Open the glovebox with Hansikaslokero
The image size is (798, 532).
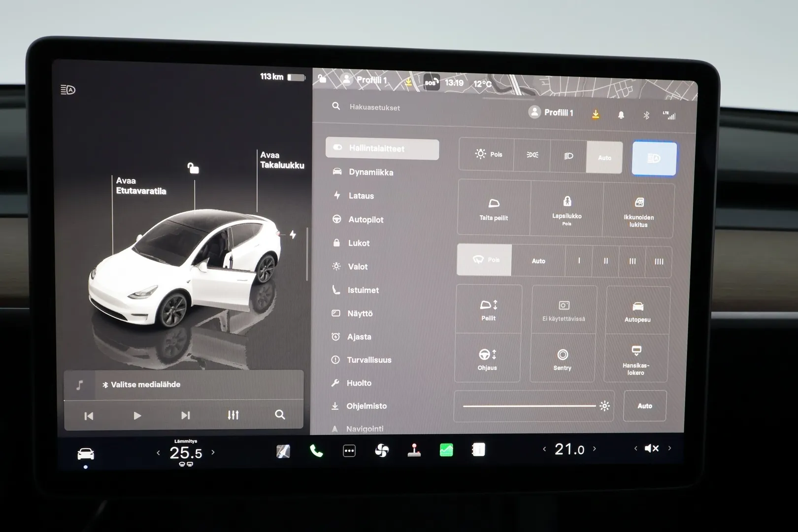point(636,359)
